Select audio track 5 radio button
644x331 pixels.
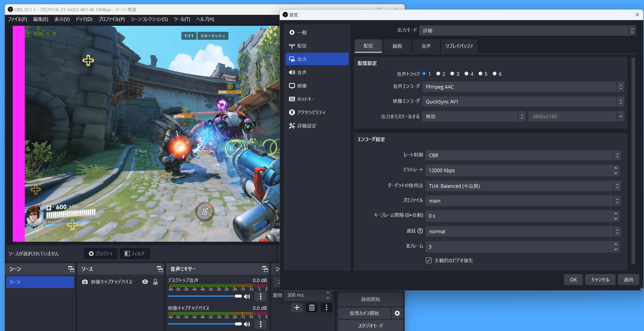click(480, 74)
